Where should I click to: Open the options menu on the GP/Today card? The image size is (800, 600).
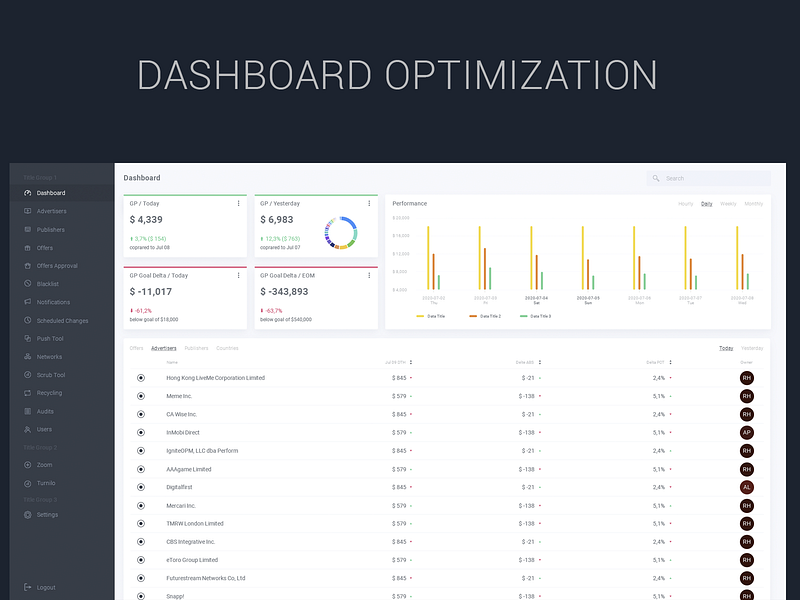238,203
